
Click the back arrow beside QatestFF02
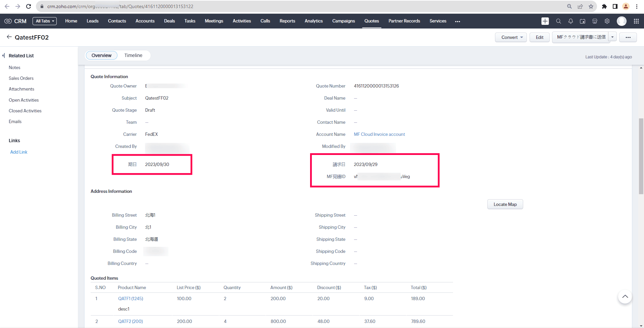pyautogui.click(x=9, y=37)
